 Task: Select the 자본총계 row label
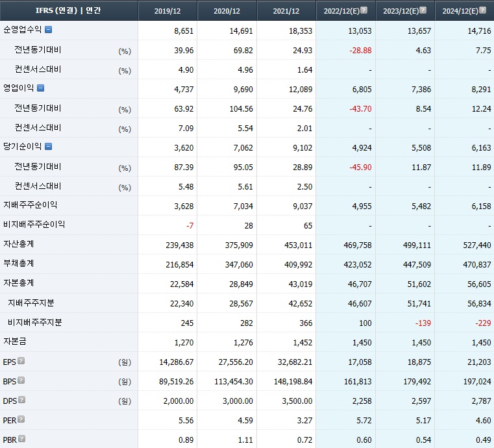[19, 283]
